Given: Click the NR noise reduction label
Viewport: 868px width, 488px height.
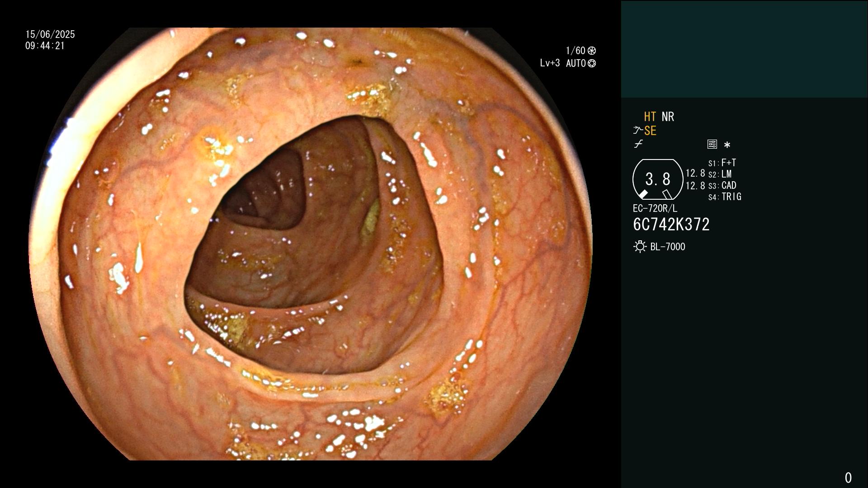Looking at the screenshot, I should (x=668, y=117).
